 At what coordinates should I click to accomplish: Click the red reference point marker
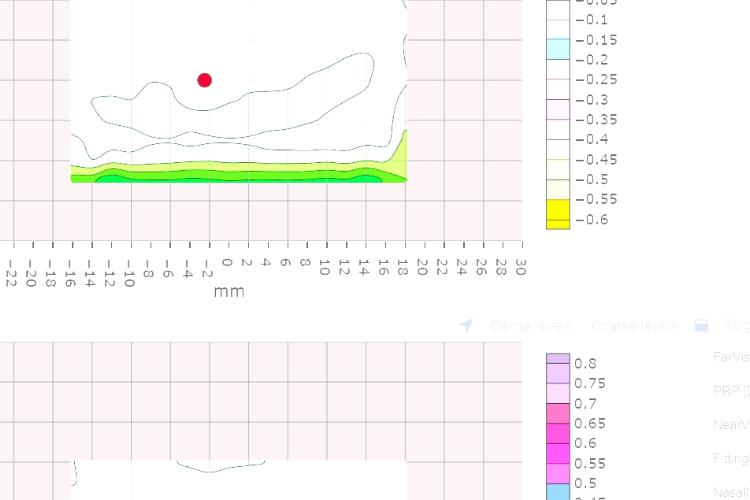pyautogui.click(x=205, y=80)
